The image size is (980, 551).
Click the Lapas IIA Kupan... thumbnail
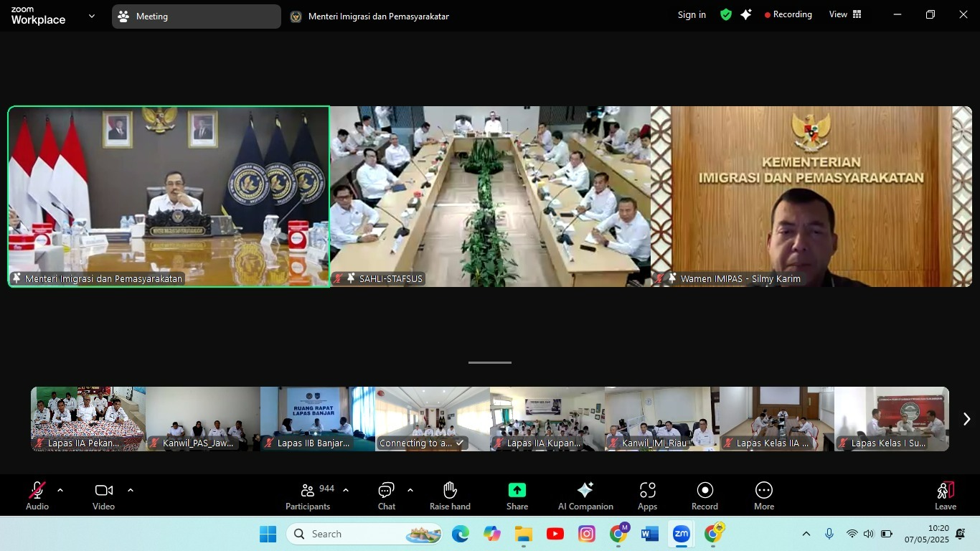pyautogui.click(x=547, y=419)
